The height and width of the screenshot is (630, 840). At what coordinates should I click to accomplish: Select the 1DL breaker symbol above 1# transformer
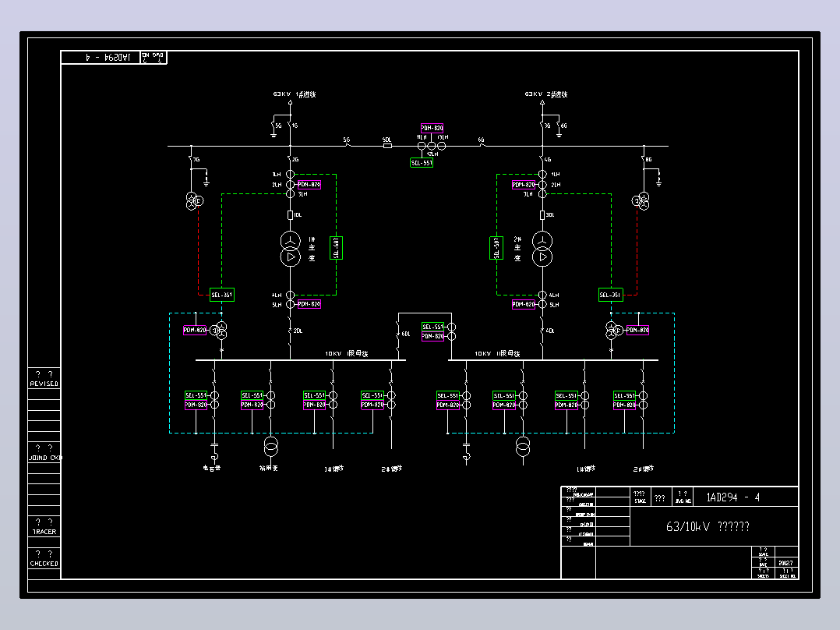pyautogui.click(x=291, y=215)
